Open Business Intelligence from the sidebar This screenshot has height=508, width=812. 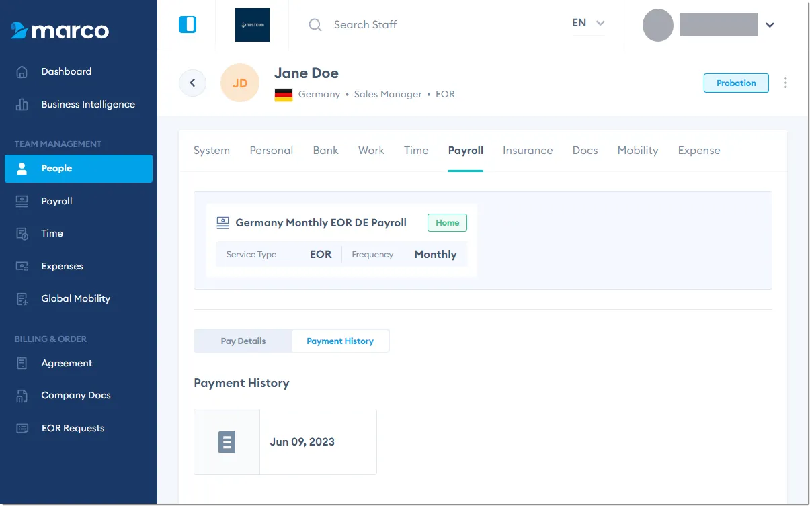point(88,105)
